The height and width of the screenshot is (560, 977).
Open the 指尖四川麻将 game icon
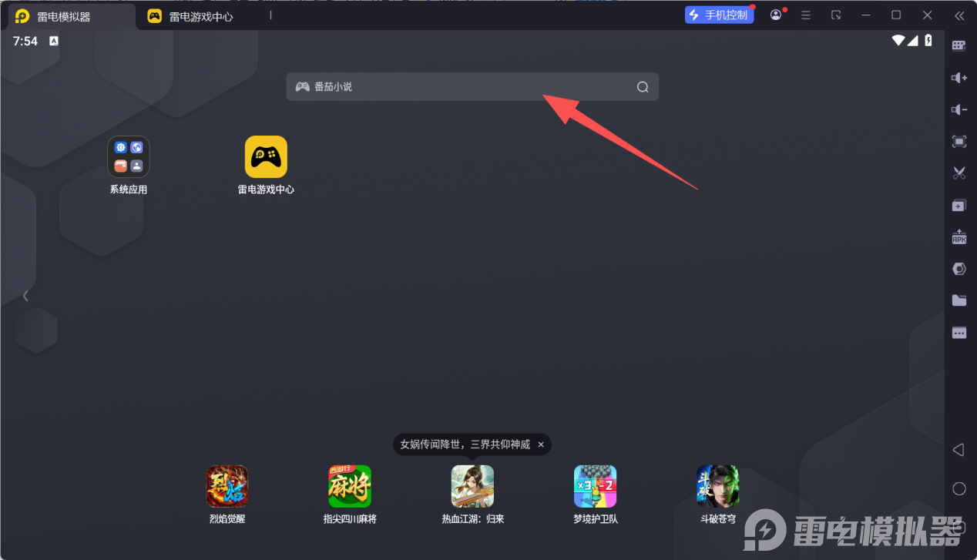pyautogui.click(x=350, y=486)
